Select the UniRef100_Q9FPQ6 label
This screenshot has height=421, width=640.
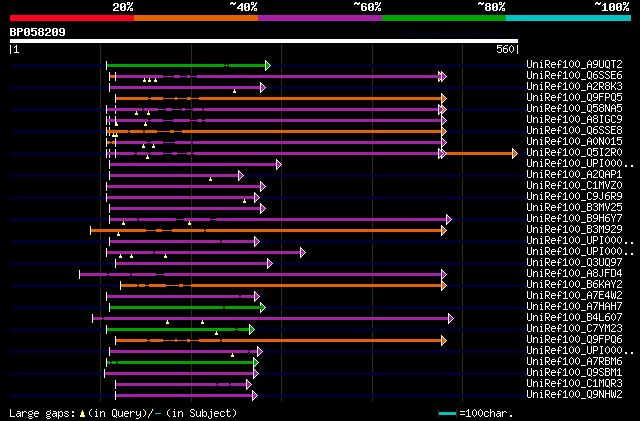[x=574, y=340]
